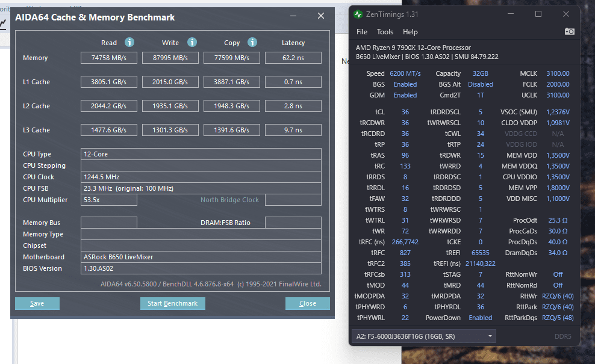Viewport: 595px width, 364px height.
Task: Open the File menu in ZenTimings
Action: pos(361,32)
